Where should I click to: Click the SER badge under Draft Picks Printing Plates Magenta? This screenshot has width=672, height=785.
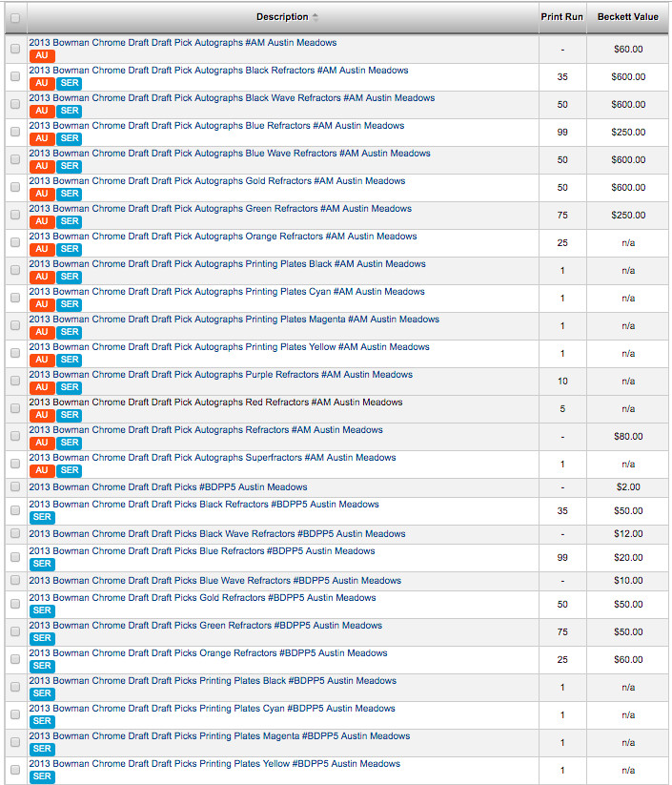pyautogui.click(x=42, y=749)
